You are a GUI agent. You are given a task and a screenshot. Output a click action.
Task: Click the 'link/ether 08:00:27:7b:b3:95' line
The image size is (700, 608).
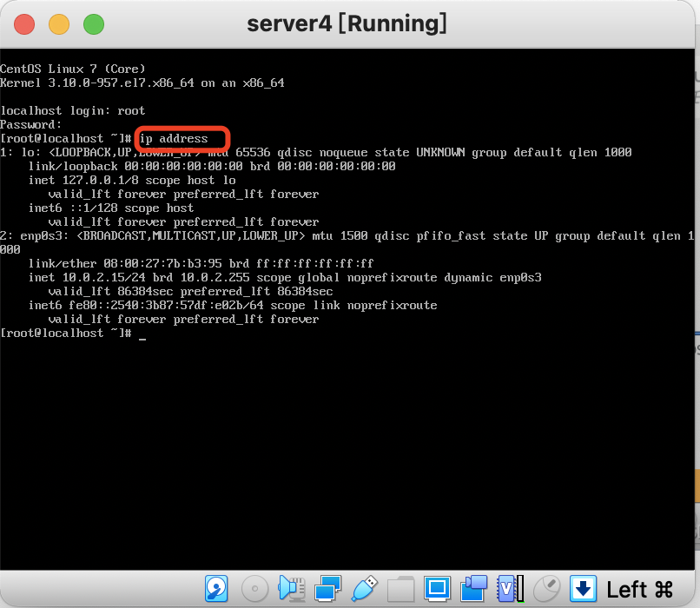201,263
